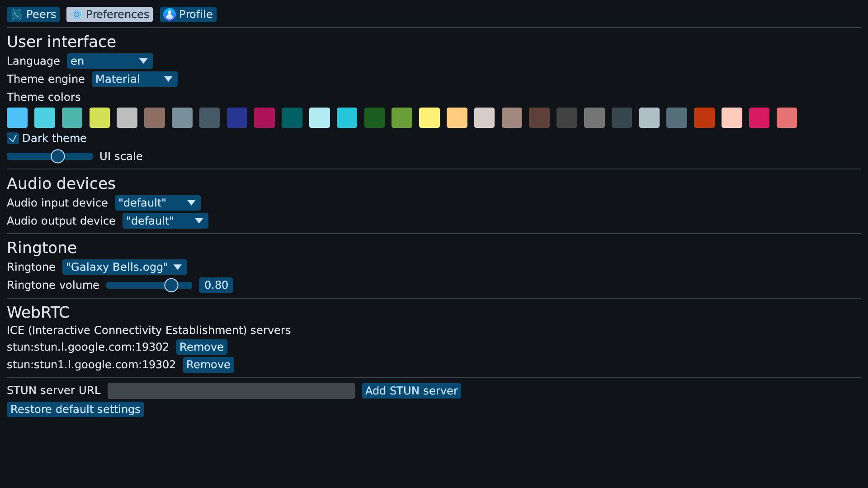Click Restore default settings

point(75,409)
